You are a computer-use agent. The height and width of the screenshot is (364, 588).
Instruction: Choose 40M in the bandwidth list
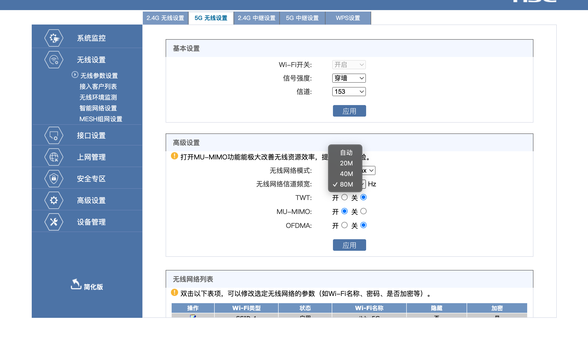click(x=346, y=174)
